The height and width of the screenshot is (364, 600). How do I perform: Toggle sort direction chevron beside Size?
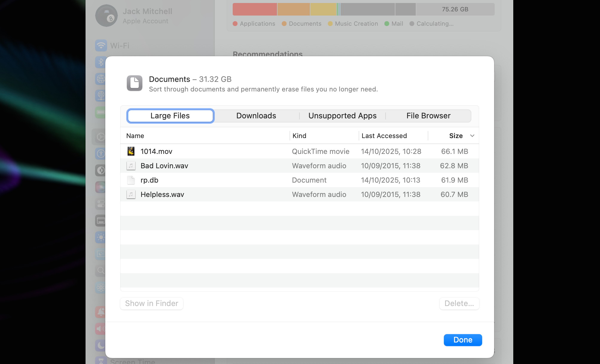(472, 136)
